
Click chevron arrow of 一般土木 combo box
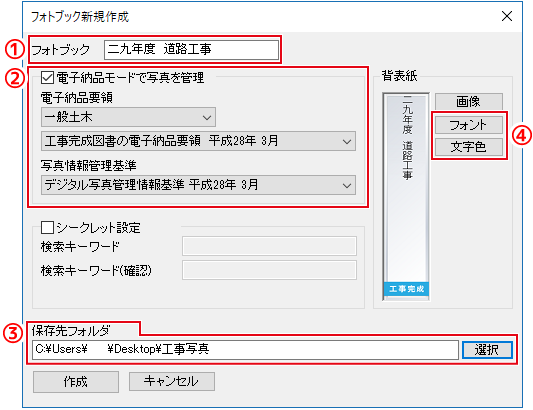(x=207, y=118)
